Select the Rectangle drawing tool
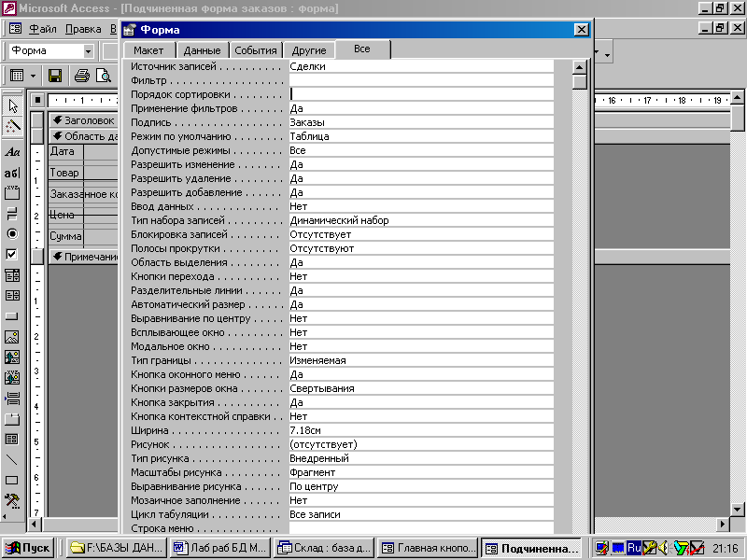Screen dimensions: 747x560 click(12, 480)
